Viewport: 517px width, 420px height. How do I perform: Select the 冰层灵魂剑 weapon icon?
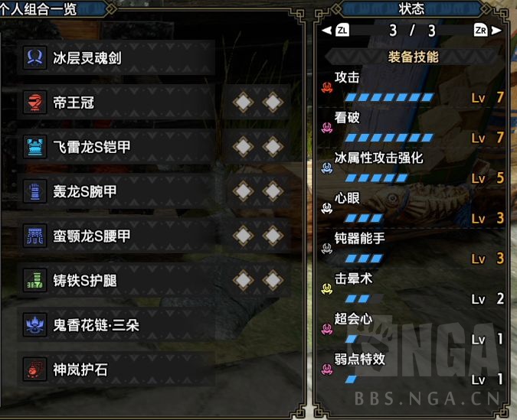click(34, 57)
